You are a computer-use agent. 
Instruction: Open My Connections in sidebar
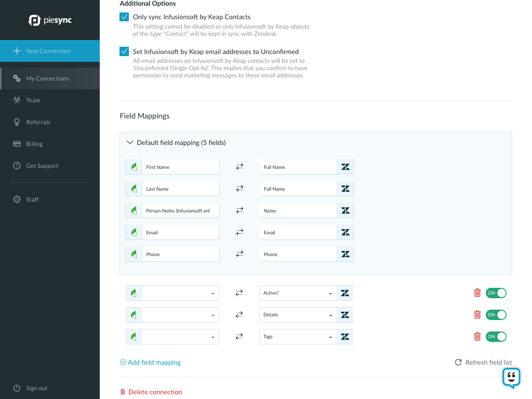47,78
